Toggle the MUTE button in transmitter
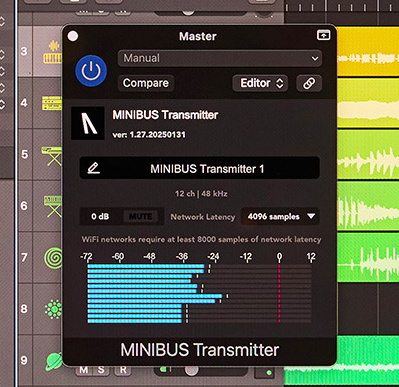 pyautogui.click(x=141, y=217)
